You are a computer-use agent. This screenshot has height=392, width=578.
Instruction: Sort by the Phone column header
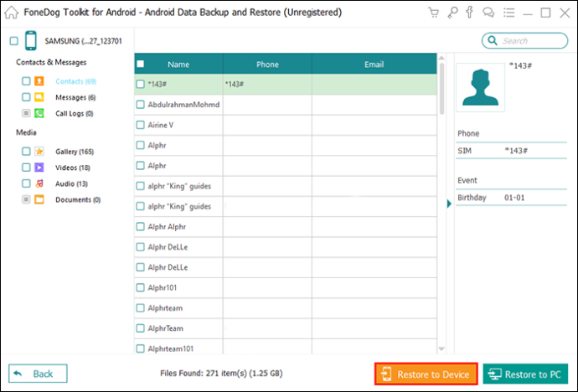tap(267, 64)
